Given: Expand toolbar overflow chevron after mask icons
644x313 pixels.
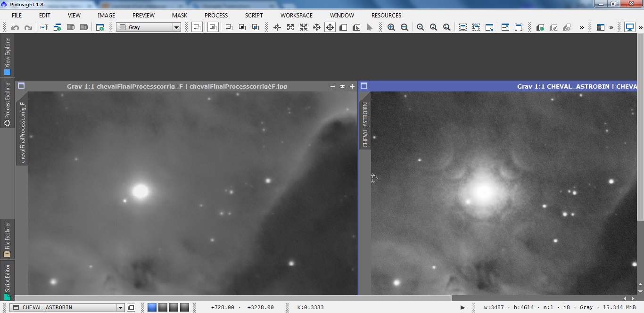Looking at the screenshot, I should (x=582, y=27).
